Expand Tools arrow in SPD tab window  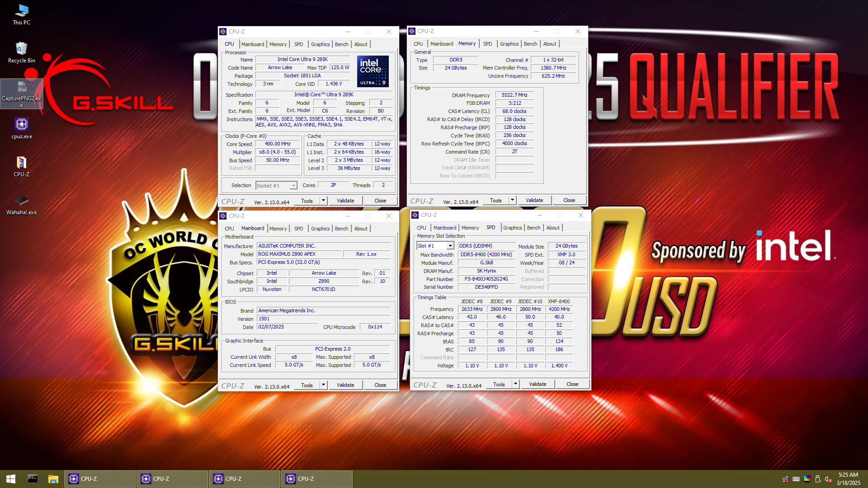coord(516,384)
